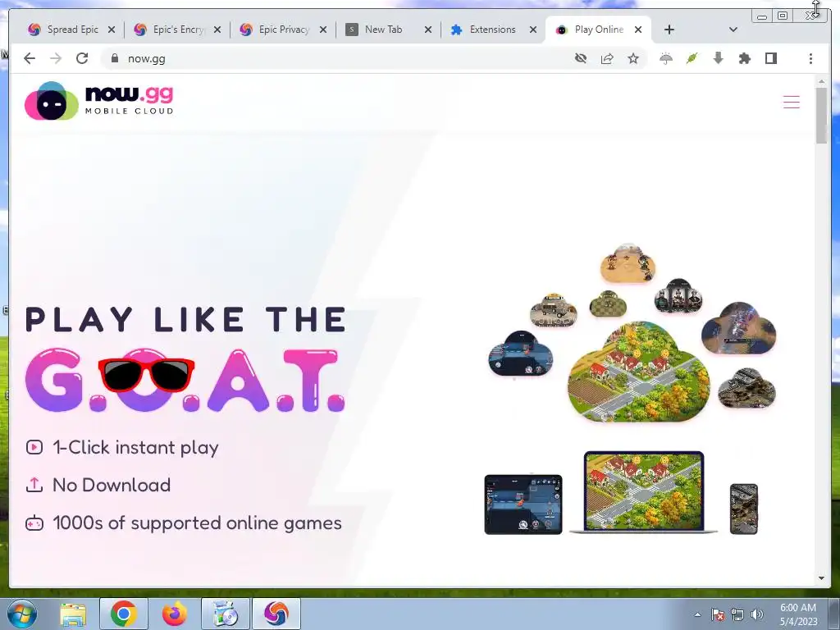This screenshot has width=840, height=630.
Task: Switch to the Epic Privacy tab
Action: (283, 30)
